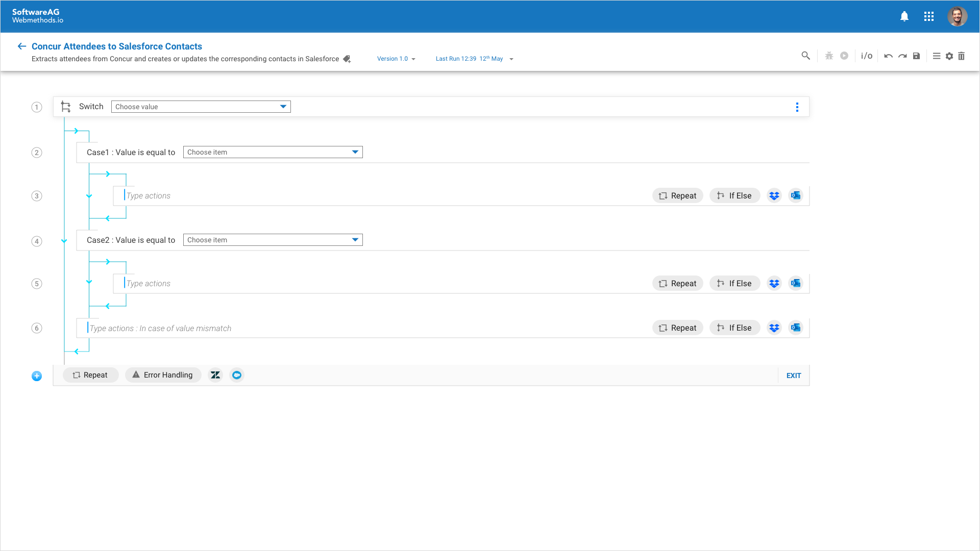Click the add tag icon beside description
Viewport: 980px width, 551px height.
pos(347,59)
